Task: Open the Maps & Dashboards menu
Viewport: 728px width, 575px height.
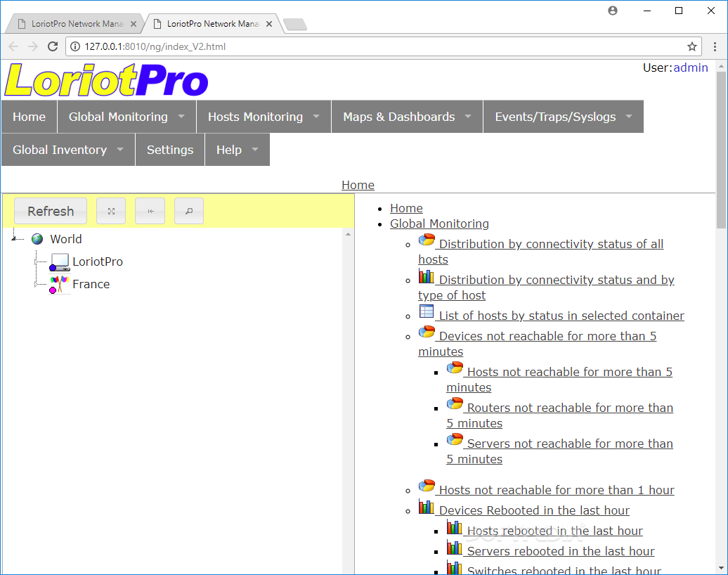Action: [407, 117]
